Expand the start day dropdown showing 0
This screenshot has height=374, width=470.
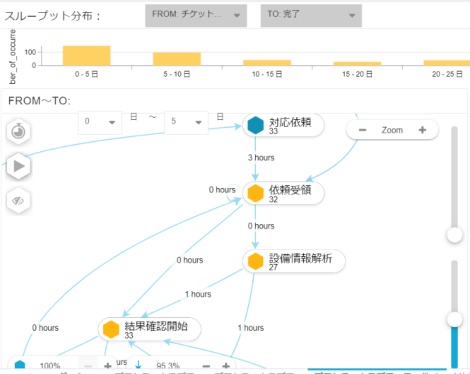[x=100, y=122]
